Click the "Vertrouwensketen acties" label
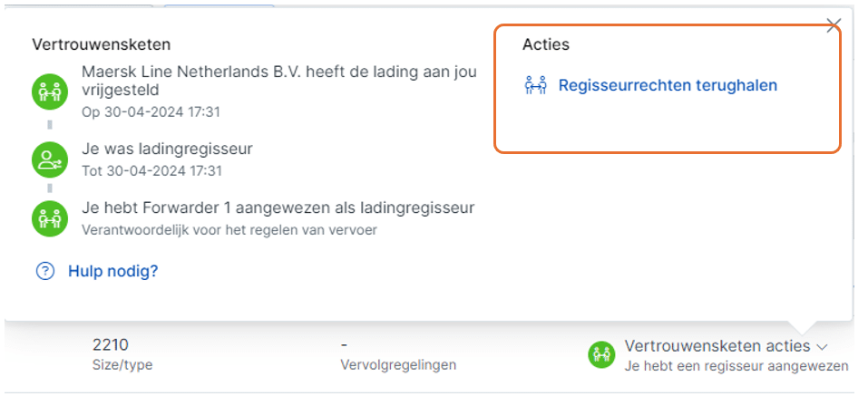 point(717,346)
